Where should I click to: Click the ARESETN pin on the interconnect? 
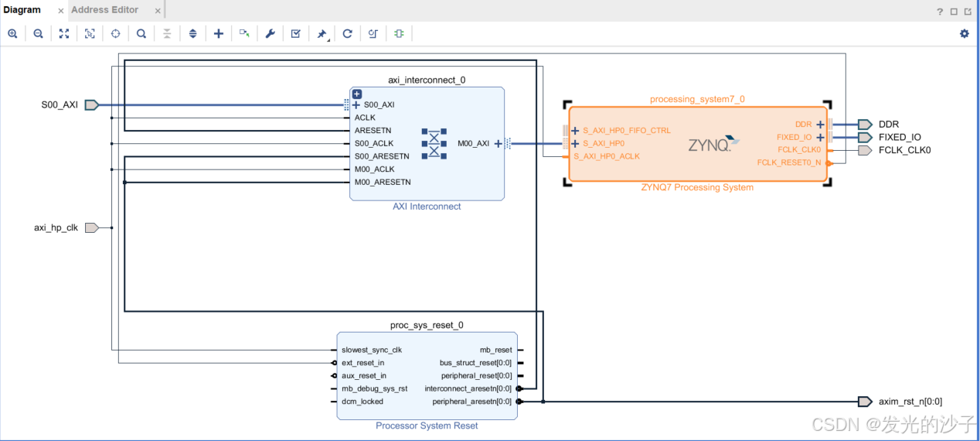coord(373,131)
